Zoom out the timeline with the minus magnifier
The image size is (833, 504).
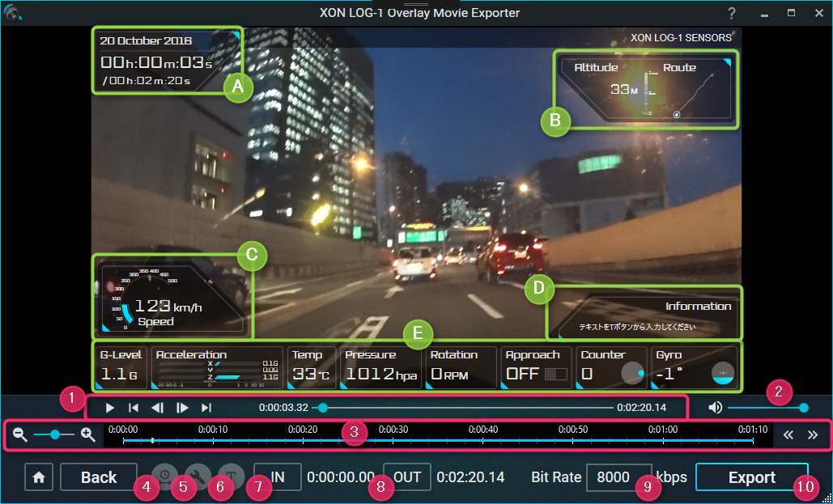[20, 435]
